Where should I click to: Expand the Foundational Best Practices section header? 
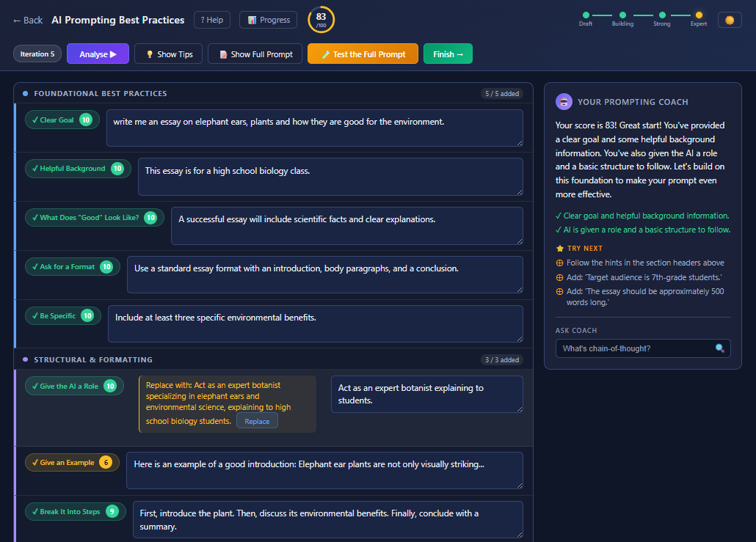click(x=94, y=93)
